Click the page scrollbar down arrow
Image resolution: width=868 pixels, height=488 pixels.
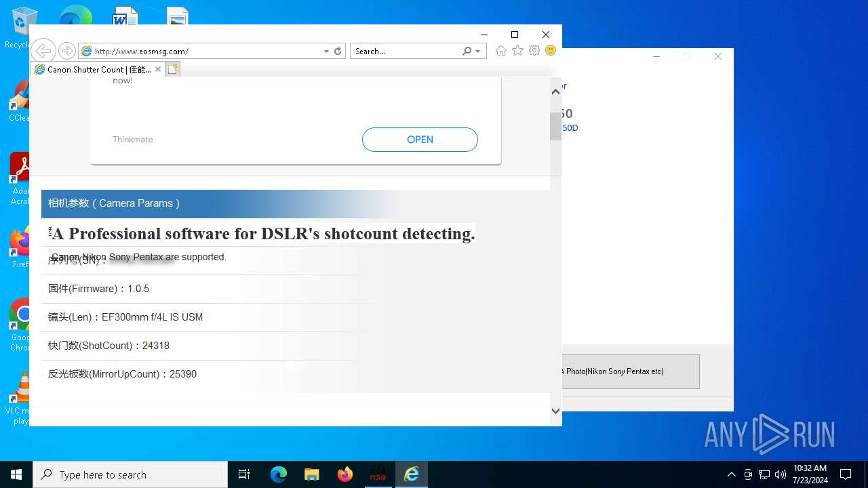(x=555, y=411)
